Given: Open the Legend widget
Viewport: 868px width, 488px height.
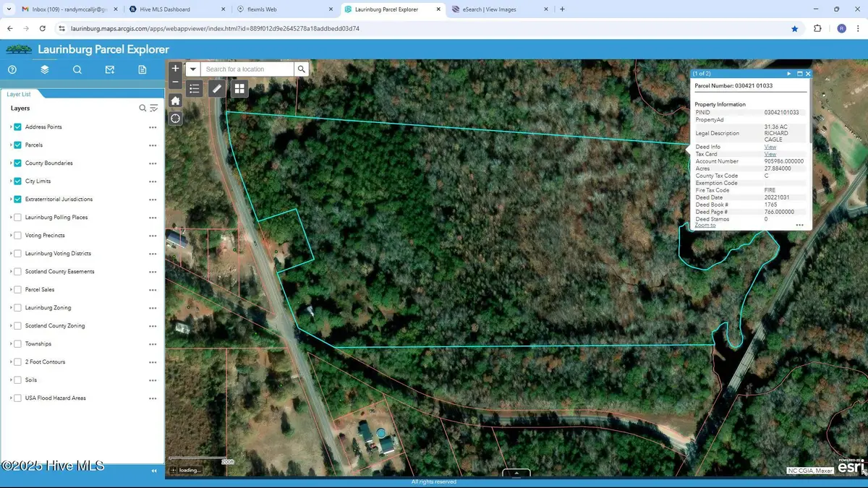Looking at the screenshot, I should pos(195,88).
